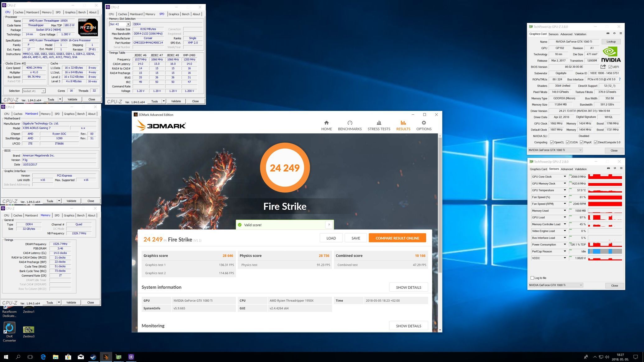Screen dimensions: 644x362
Task: Click the Socket #1 selection box in CPU-Z
Action: point(34,91)
